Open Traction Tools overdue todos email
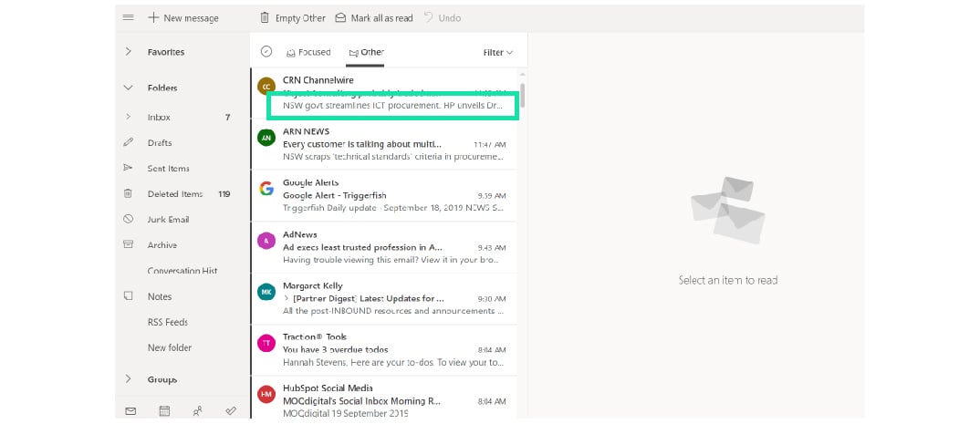 384,350
